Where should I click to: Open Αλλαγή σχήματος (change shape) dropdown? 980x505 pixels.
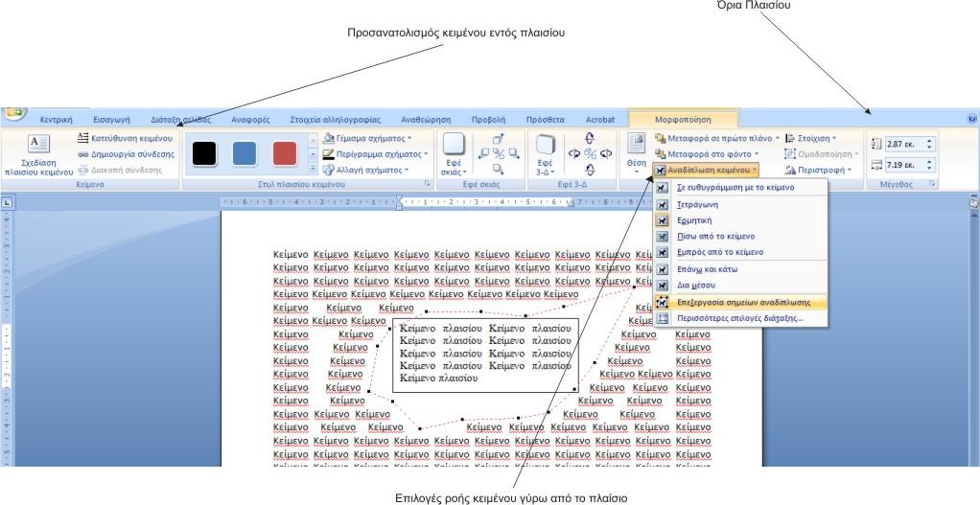[x=365, y=170]
